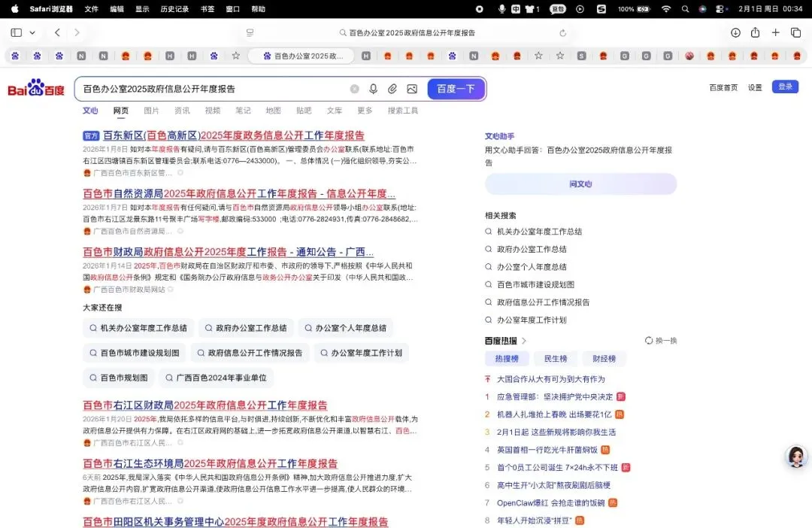The height and width of the screenshot is (528, 812).
Task: Open sidebar options dropdown arrow
Action: (32, 32)
